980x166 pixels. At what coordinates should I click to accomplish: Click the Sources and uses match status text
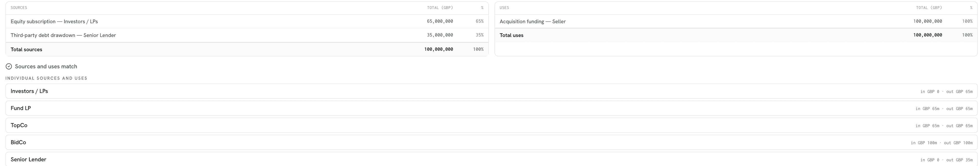[46, 66]
